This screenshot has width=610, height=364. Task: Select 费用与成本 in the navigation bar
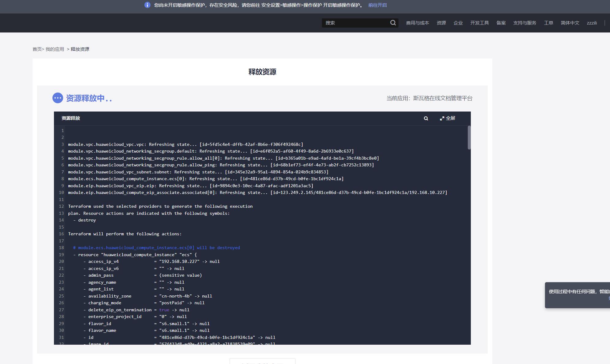[417, 23]
